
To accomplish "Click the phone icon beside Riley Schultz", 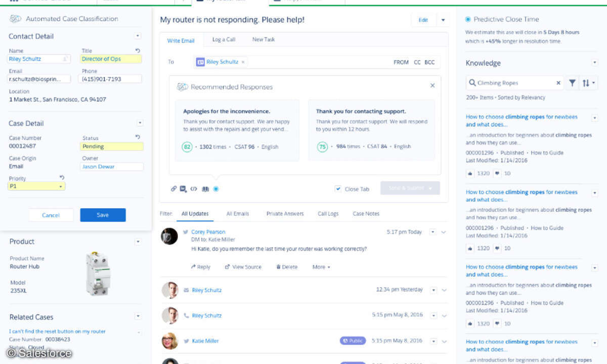I will 186,315.
